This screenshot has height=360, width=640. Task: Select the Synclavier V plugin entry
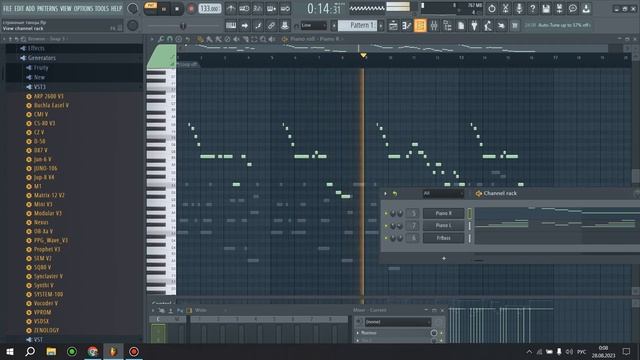tap(48, 276)
